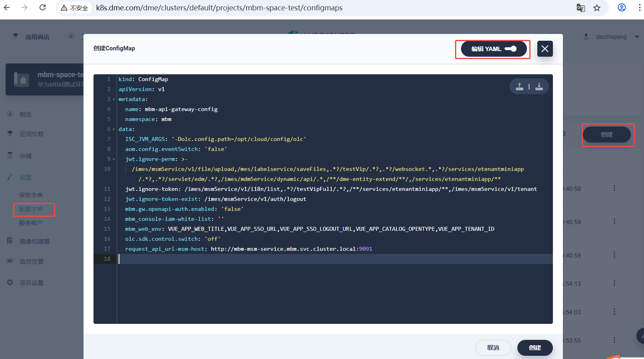Open the browser profile account icon

click(x=622, y=8)
